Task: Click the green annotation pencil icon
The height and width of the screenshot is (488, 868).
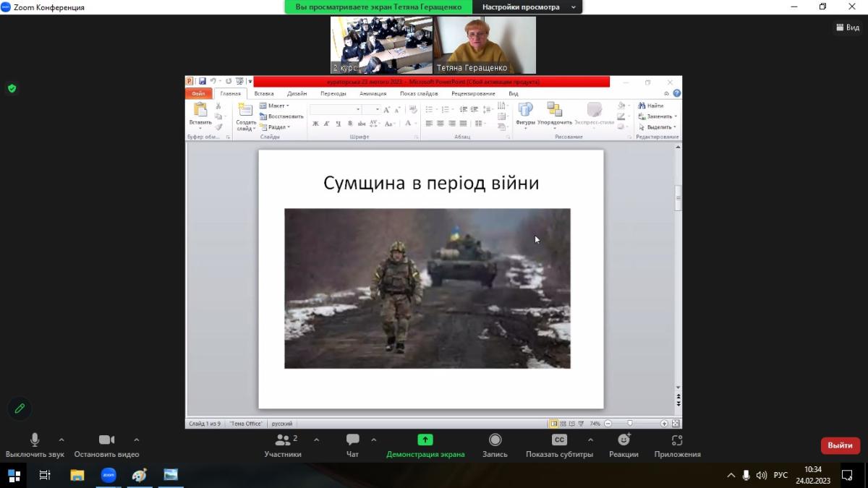Action: (20, 408)
